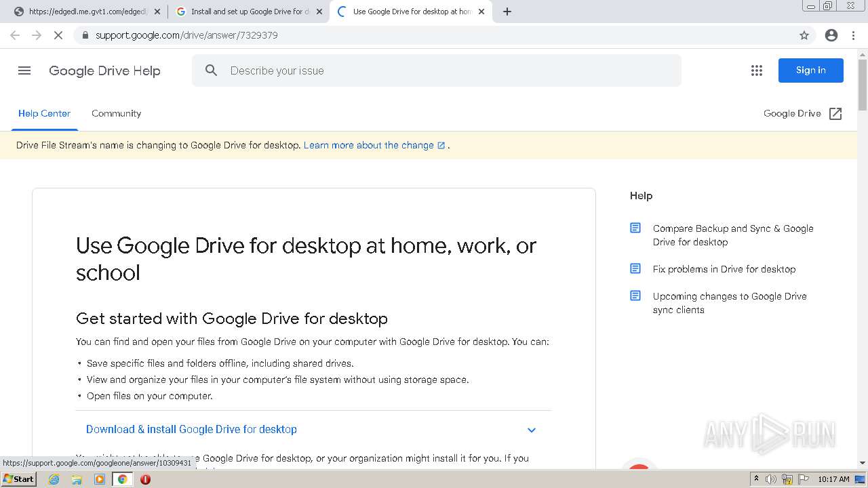868x488 pixels.
Task: Go forward in browser history
Action: click(x=37, y=35)
